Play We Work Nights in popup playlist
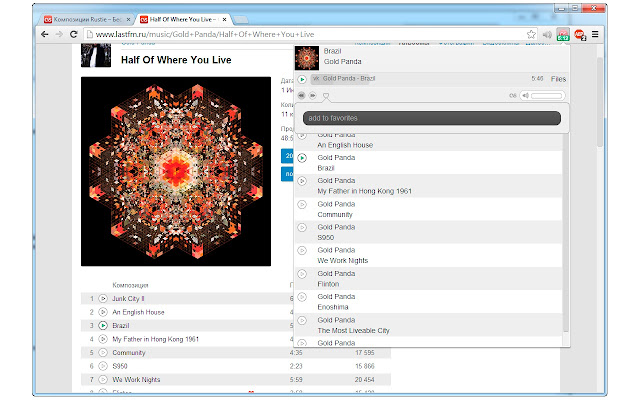Screen dimensions: 640x400 302,250
